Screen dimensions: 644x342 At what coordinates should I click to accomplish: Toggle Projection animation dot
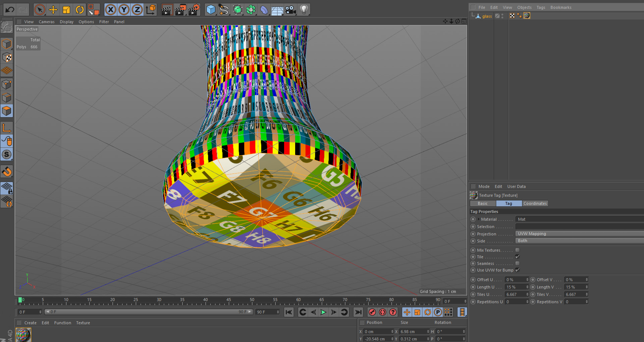473,234
